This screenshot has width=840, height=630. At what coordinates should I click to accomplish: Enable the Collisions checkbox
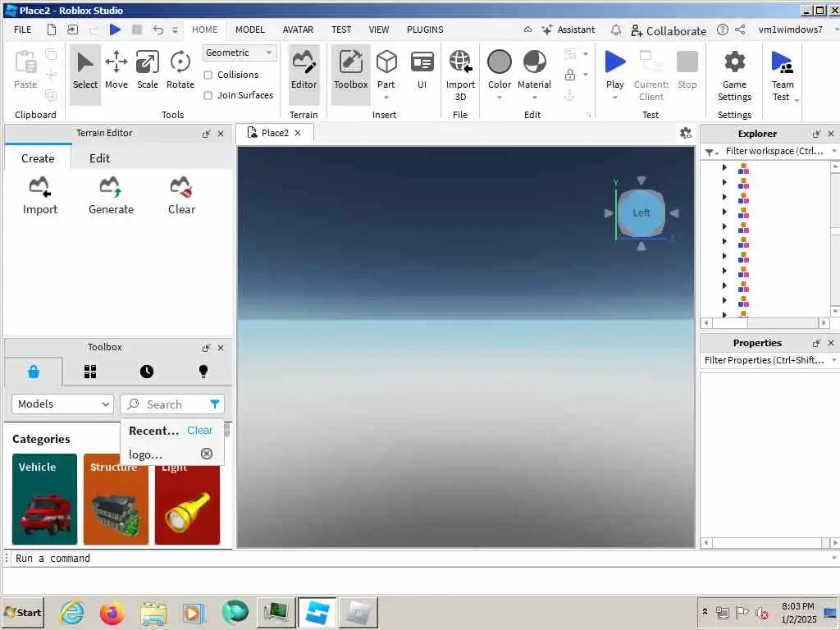point(208,75)
